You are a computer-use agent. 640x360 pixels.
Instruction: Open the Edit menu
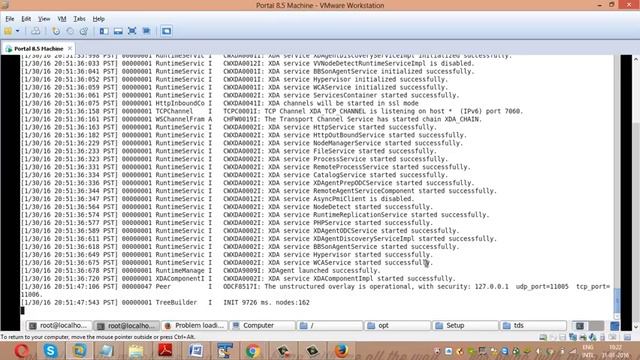26,19
